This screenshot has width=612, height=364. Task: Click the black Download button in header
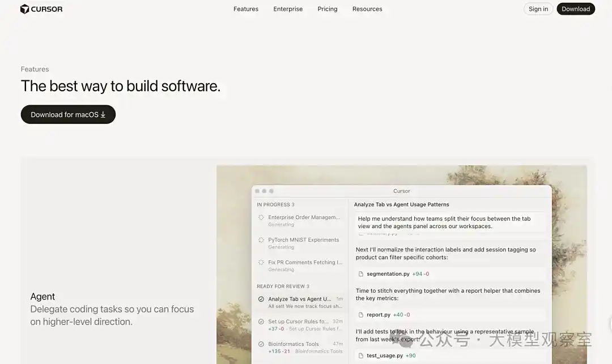(x=576, y=9)
